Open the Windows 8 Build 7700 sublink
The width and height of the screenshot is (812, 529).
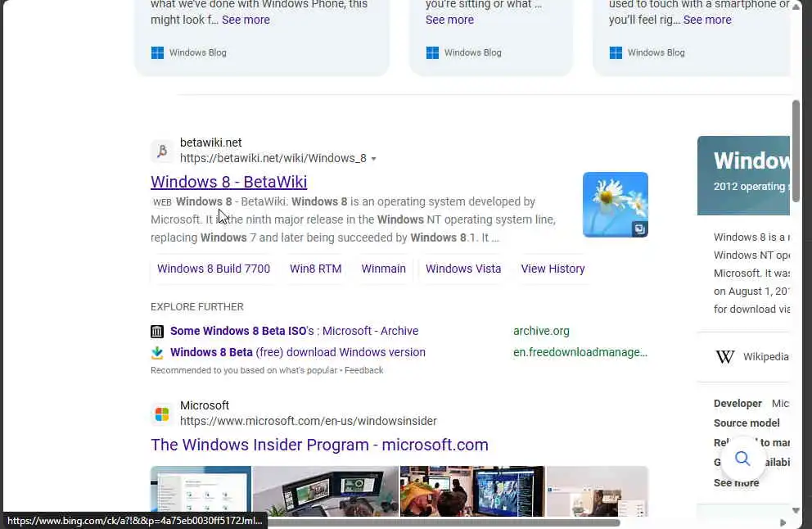point(214,269)
